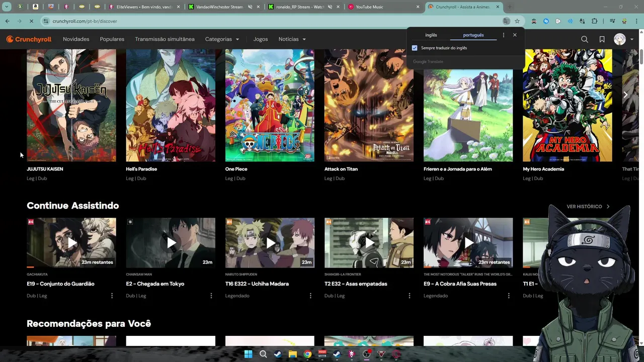Play E9 A Cobra Afia Suas Presas
The height and width of the screenshot is (362, 644).
point(468,243)
